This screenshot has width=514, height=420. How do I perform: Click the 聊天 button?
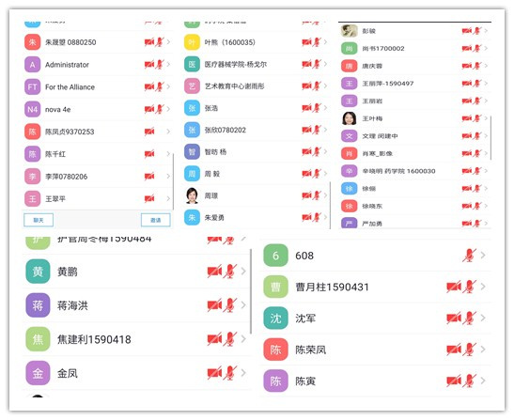[x=39, y=220]
